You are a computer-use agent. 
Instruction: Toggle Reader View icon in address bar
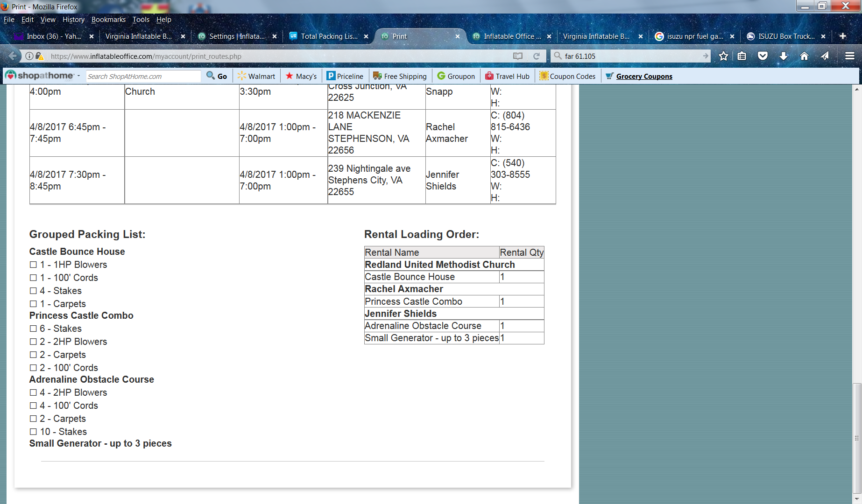[518, 56]
